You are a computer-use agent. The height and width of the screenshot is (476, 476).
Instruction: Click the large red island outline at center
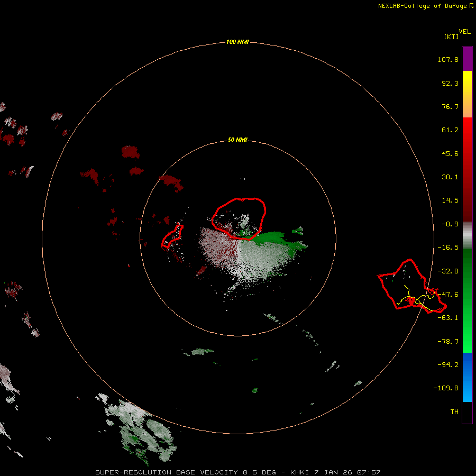pyautogui.click(x=239, y=218)
